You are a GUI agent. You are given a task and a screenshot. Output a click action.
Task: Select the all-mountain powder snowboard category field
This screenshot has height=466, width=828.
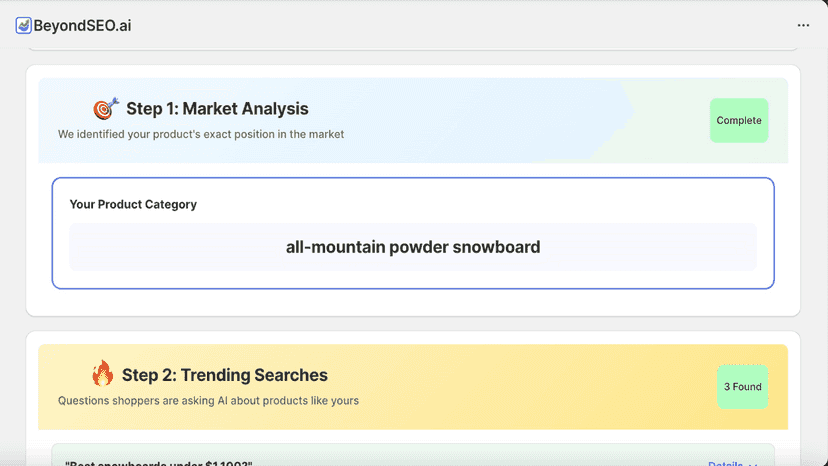pos(413,247)
